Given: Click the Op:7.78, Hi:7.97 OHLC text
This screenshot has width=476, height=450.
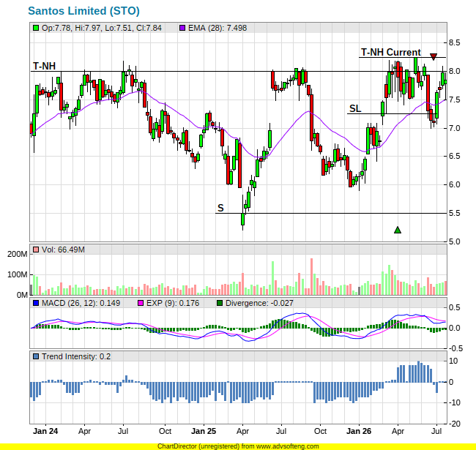Looking at the screenshot, I should pos(102,28).
